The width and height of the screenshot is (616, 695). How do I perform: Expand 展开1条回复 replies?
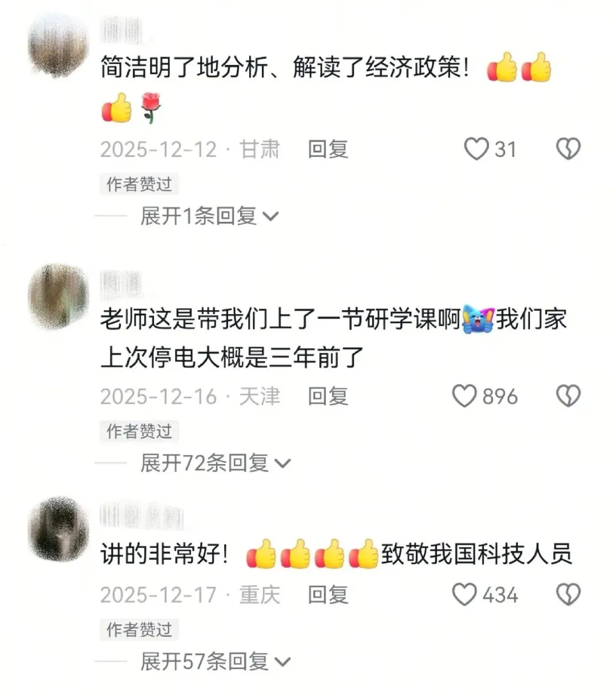point(209,216)
